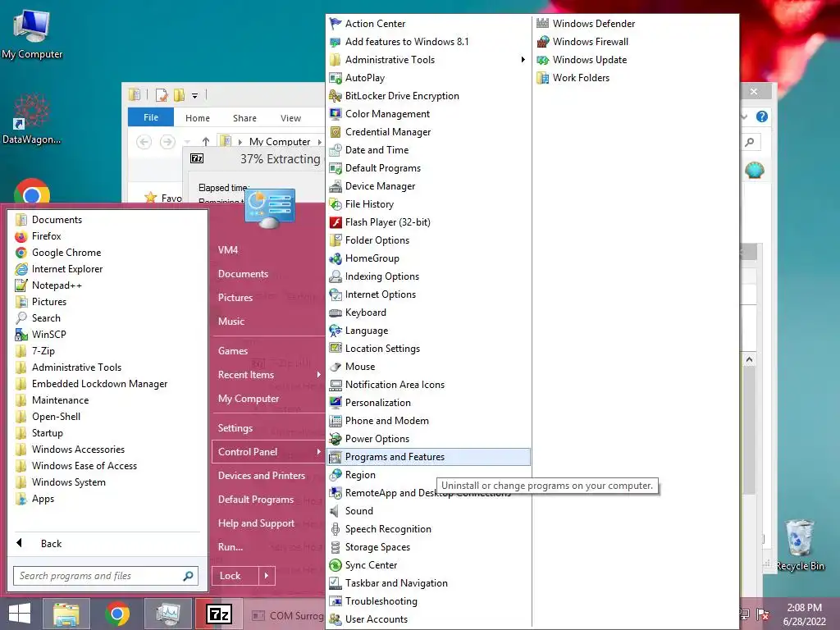Select Troubleshooting in Control Panel list
The image size is (840, 630).
tap(428, 601)
